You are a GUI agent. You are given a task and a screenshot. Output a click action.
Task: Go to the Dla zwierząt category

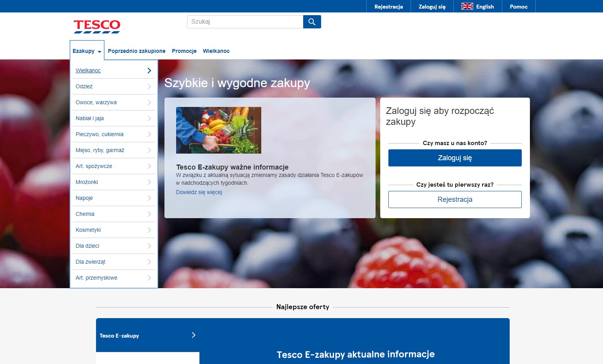(x=91, y=262)
